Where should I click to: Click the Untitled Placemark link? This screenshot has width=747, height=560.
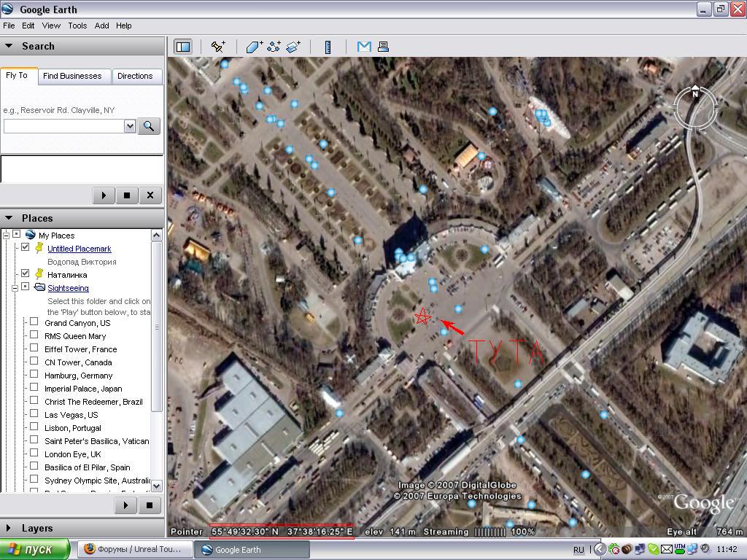pyautogui.click(x=80, y=249)
